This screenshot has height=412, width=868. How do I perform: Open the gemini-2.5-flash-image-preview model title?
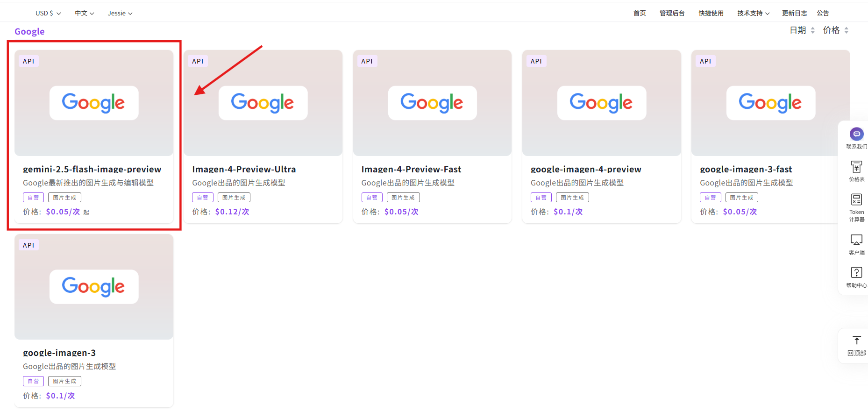pos(92,169)
